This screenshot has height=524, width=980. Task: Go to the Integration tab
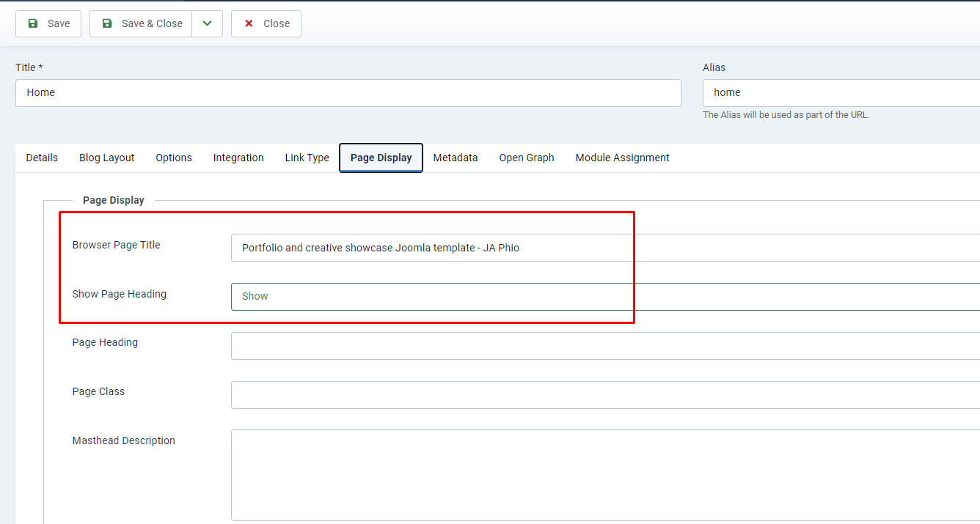238,158
